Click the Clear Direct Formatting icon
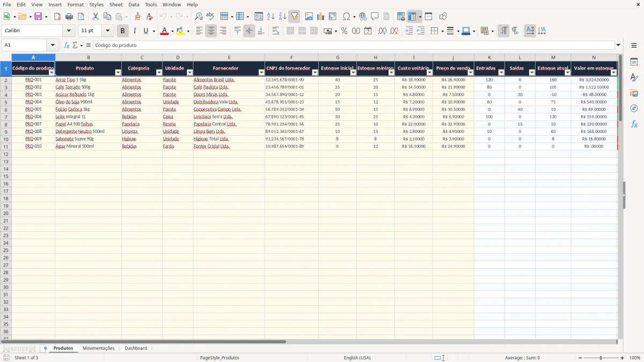Screen dimensions: 644x362 [149, 17]
